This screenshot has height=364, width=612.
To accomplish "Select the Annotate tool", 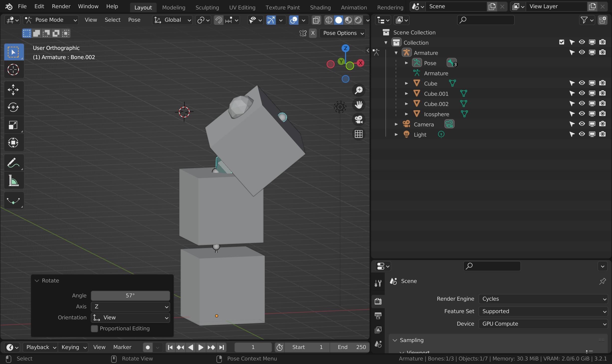I will [13, 163].
